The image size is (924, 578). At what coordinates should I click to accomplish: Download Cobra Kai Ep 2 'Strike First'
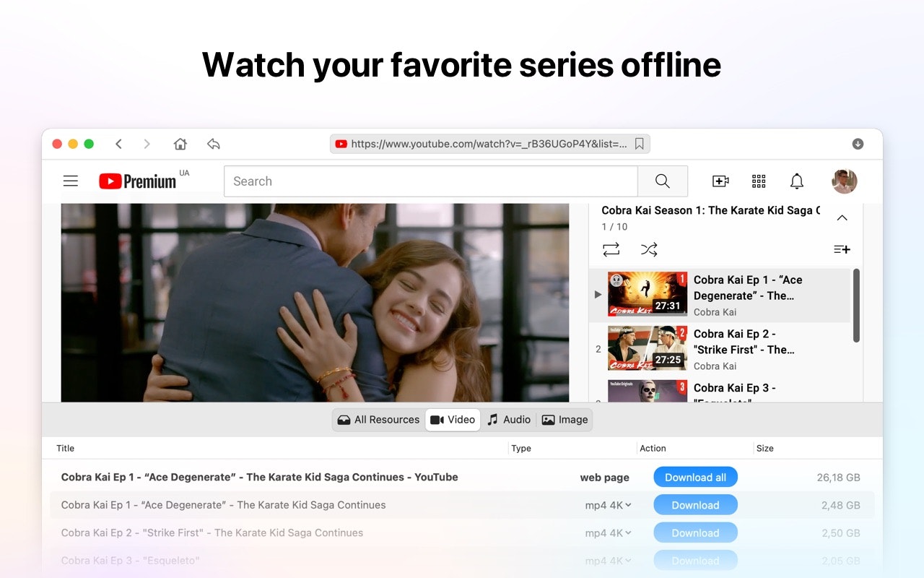point(695,532)
